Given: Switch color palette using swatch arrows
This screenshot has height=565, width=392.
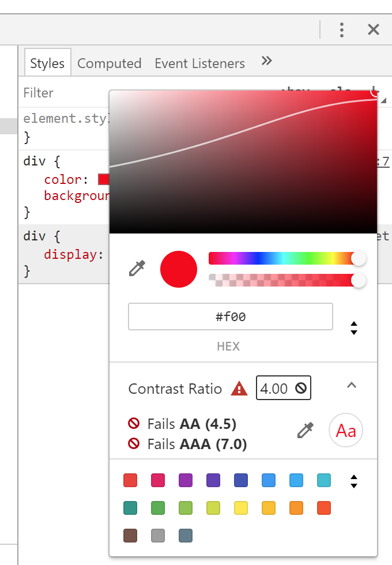Looking at the screenshot, I should point(354,481).
